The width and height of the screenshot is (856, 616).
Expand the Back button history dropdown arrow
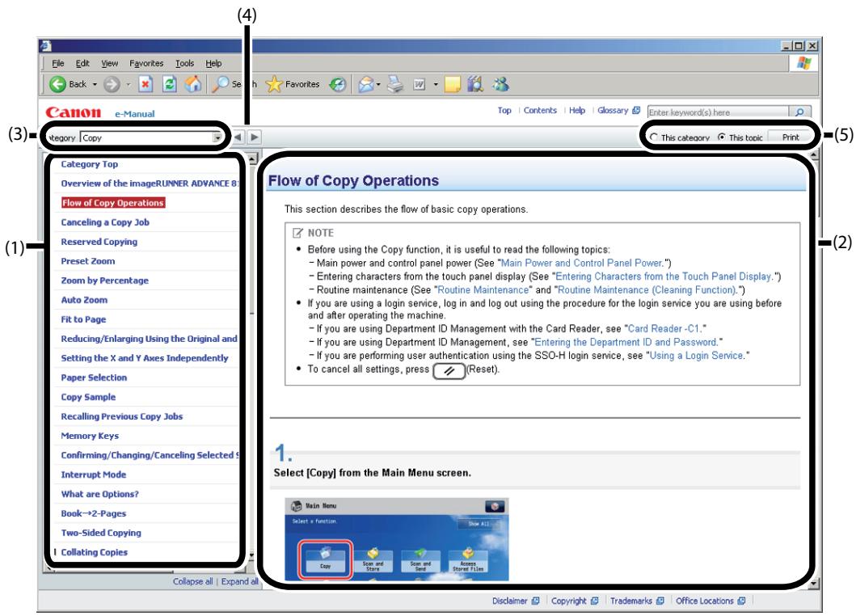tap(95, 85)
